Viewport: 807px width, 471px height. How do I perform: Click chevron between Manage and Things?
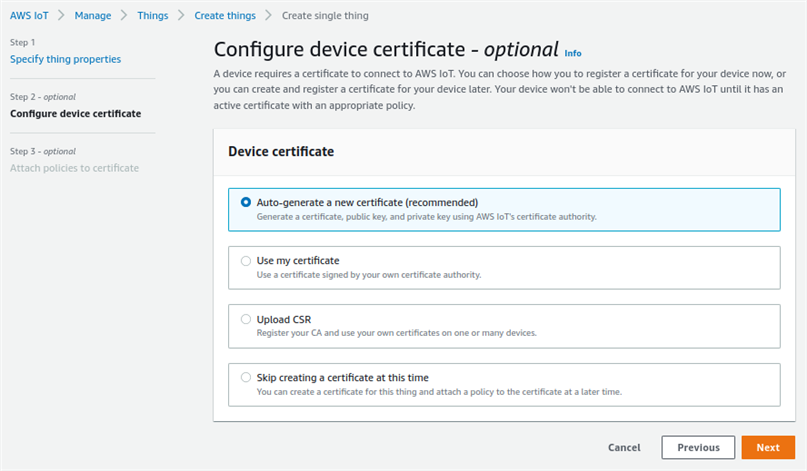click(124, 16)
